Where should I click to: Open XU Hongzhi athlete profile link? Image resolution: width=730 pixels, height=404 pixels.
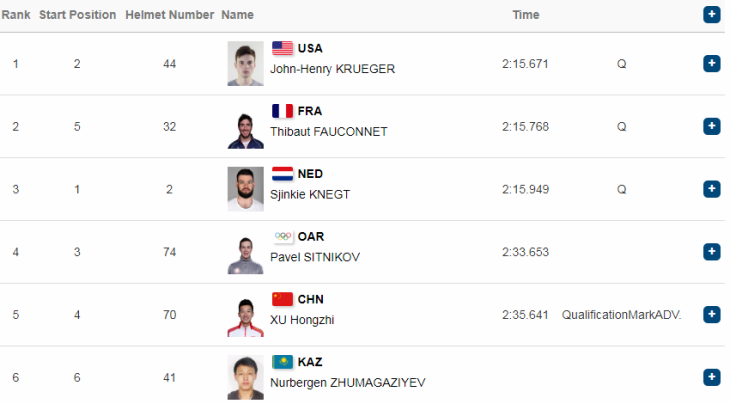302,320
